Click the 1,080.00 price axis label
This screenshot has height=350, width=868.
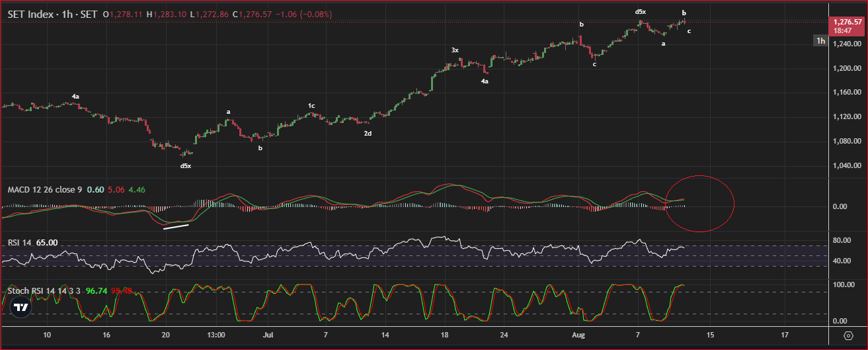pos(847,142)
